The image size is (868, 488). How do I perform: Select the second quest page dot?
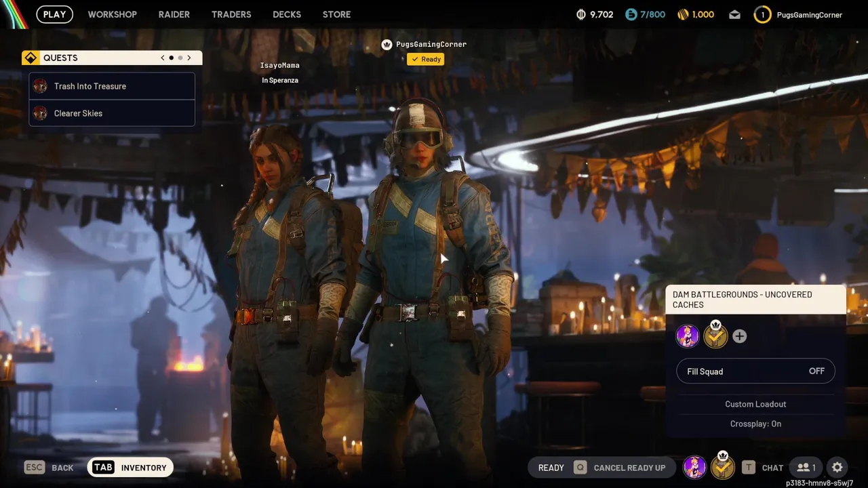(180, 58)
